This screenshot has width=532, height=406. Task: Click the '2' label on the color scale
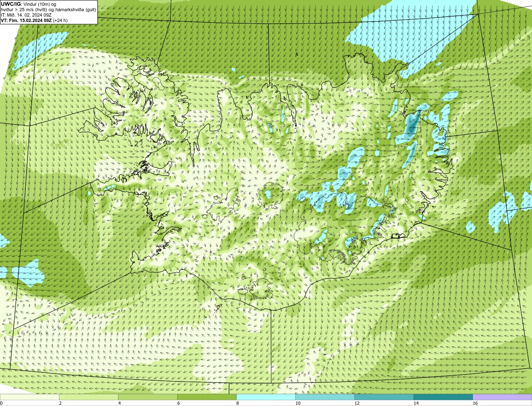[60, 403]
